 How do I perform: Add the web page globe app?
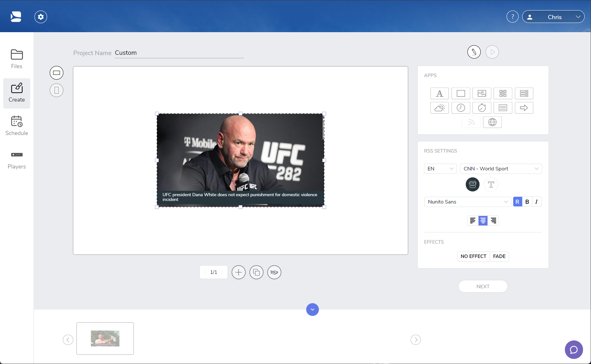pyautogui.click(x=492, y=122)
